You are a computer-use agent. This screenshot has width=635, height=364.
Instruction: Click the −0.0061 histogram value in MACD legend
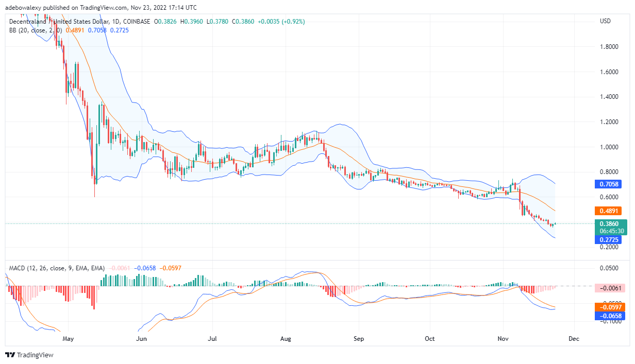(x=119, y=268)
